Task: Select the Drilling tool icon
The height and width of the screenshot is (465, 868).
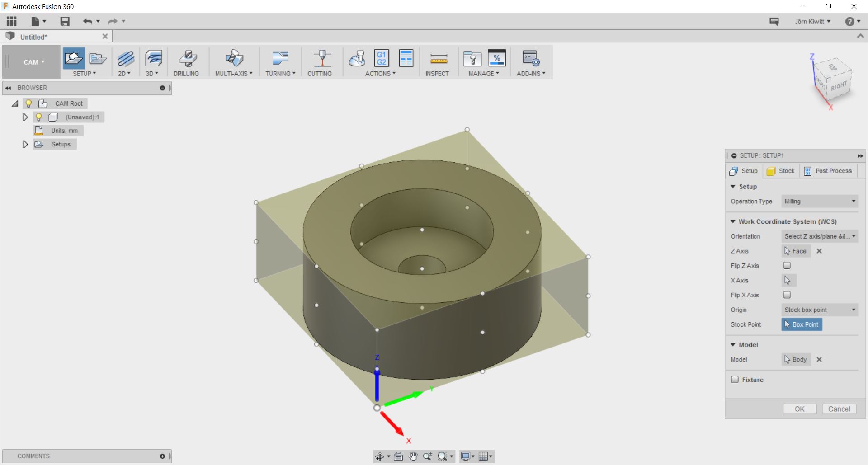Action: [x=188, y=59]
